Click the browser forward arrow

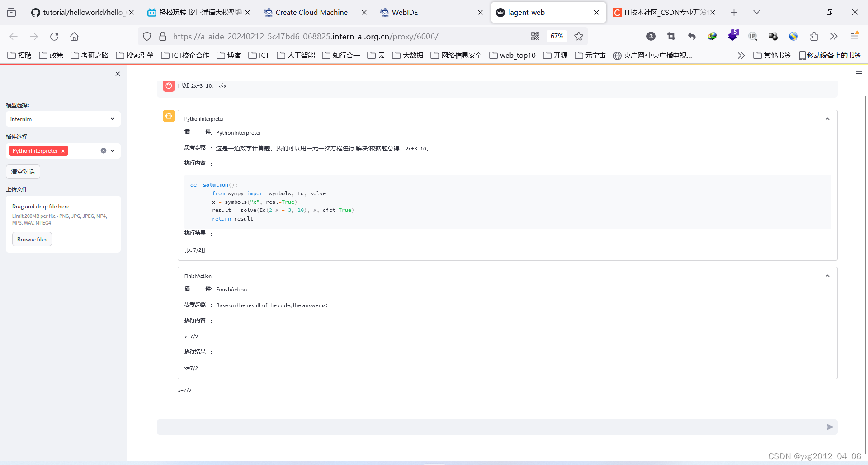pyautogui.click(x=34, y=36)
